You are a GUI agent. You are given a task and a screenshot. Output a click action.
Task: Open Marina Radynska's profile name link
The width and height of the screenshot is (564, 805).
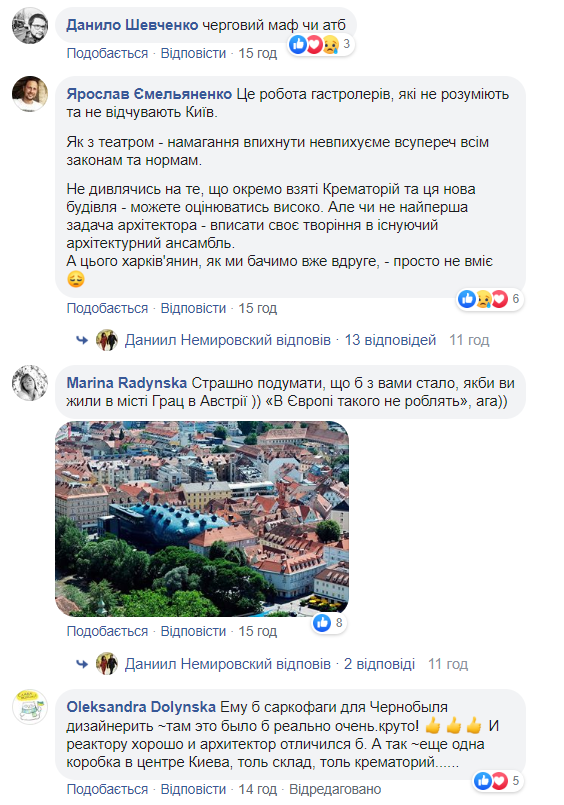(x=127, y=383)
